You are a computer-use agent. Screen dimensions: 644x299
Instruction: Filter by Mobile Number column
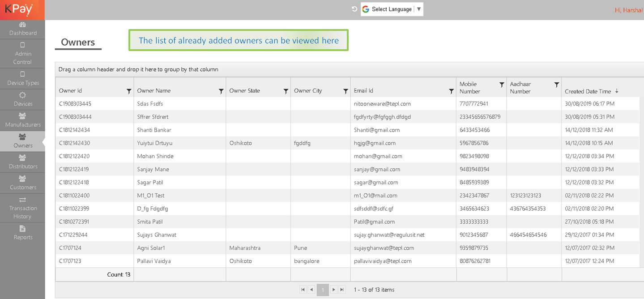point(502,85)
